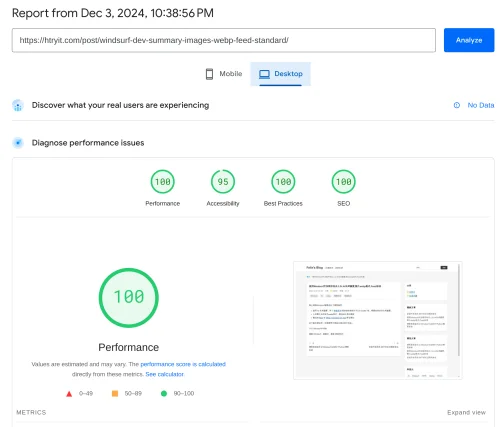This screenshot has width=500, height=427.
Task: Switch to the Mobile tab
Action: click(224, 74)
